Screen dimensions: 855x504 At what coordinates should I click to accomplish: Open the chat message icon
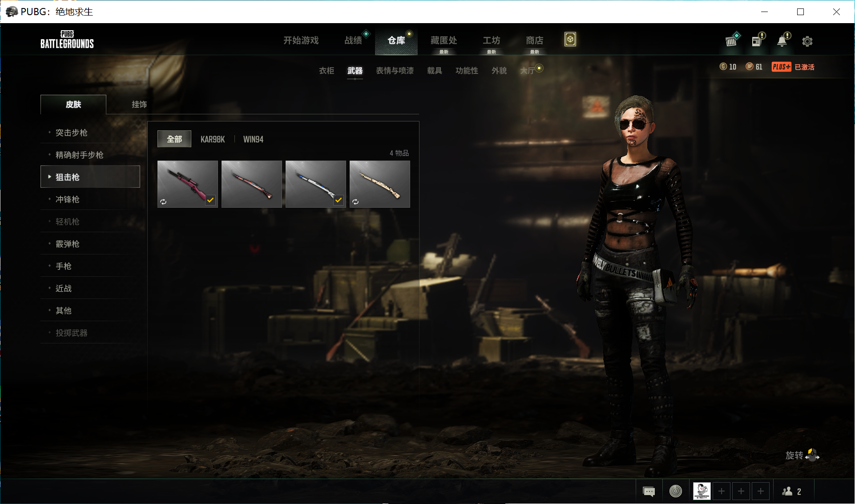point(649,491)
